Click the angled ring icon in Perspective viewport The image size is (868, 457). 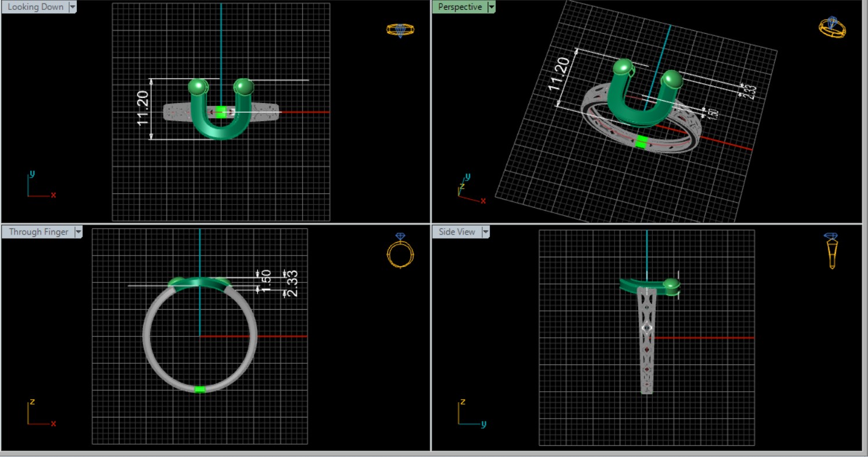tap(832, 27)
